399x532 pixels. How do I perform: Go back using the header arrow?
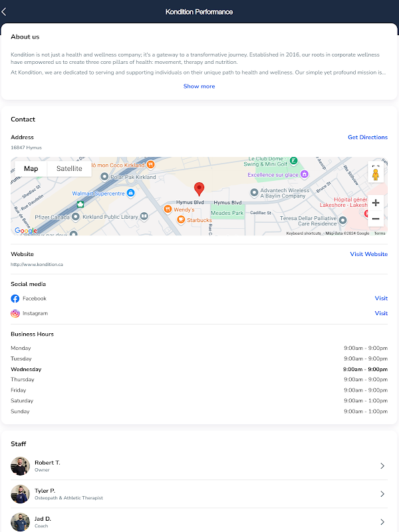pyautogui.click(x=4, y=12)
